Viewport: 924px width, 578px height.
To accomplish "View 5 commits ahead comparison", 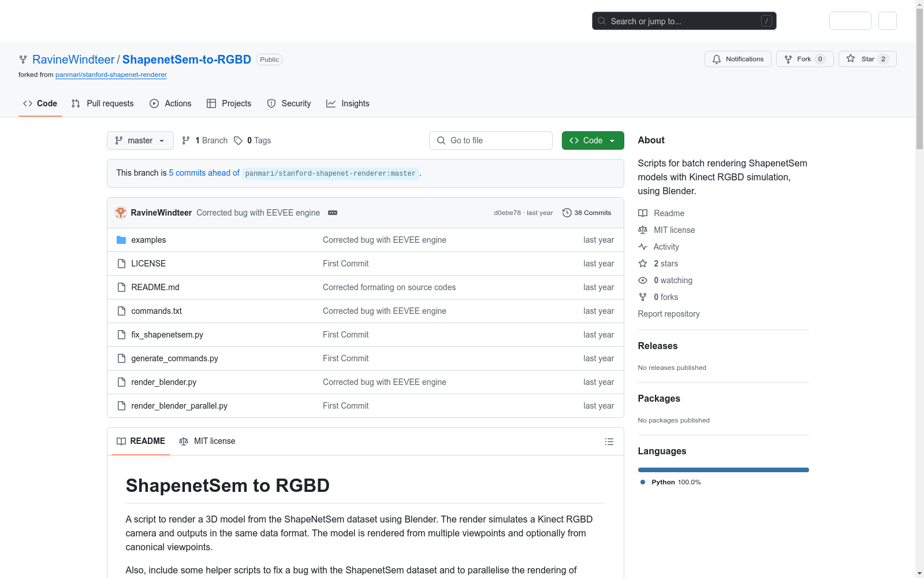I will pos(204,173).
